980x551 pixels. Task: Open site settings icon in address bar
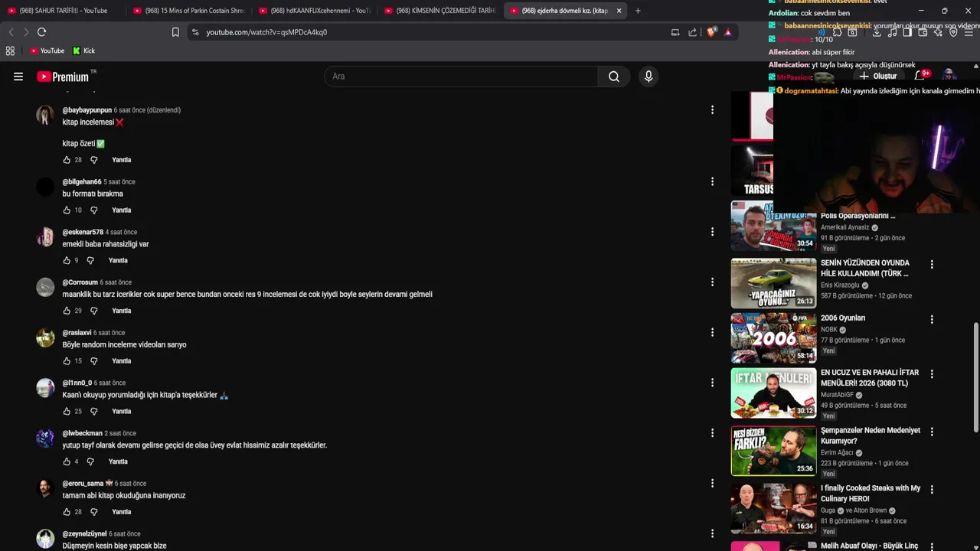point(195,32)
